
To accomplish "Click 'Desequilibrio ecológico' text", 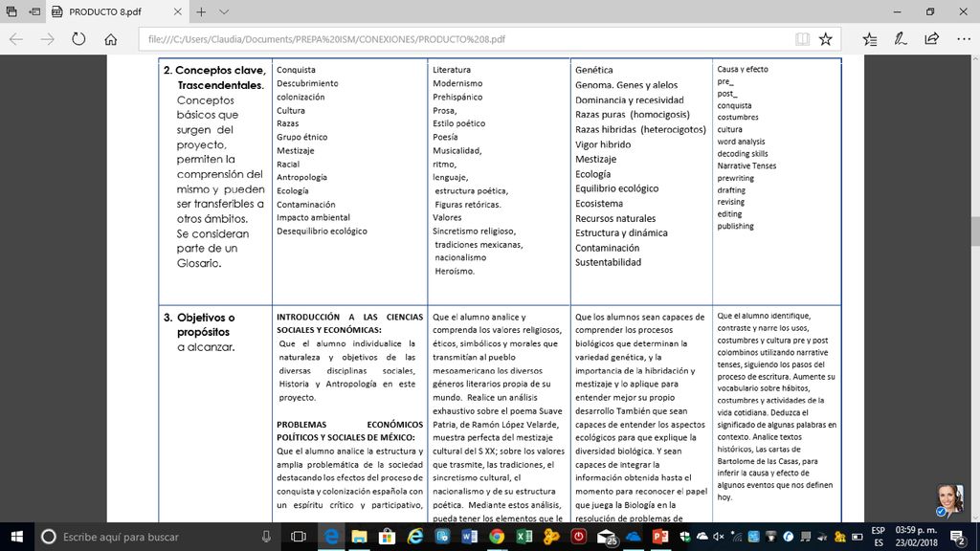I will (x=322, y=231).
